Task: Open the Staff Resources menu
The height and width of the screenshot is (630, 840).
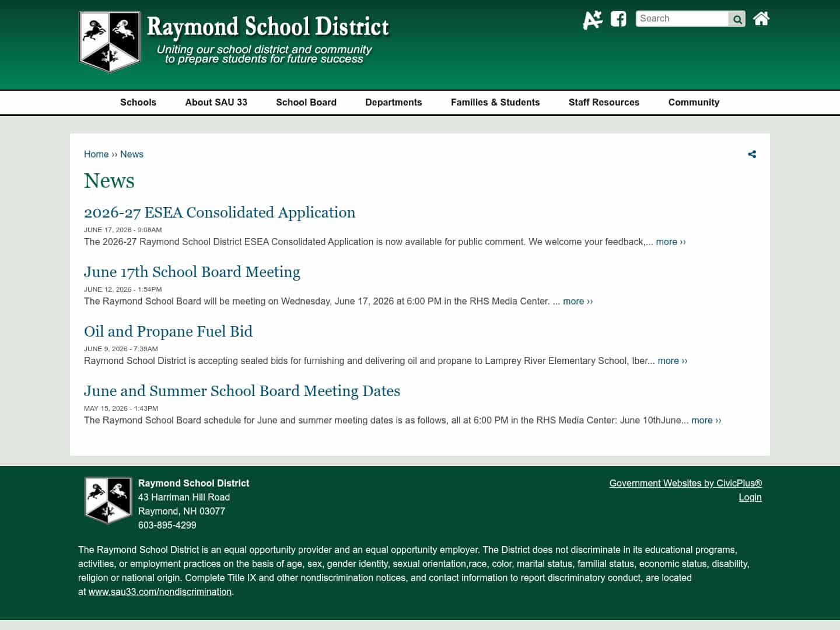Action: pos(604,102)
